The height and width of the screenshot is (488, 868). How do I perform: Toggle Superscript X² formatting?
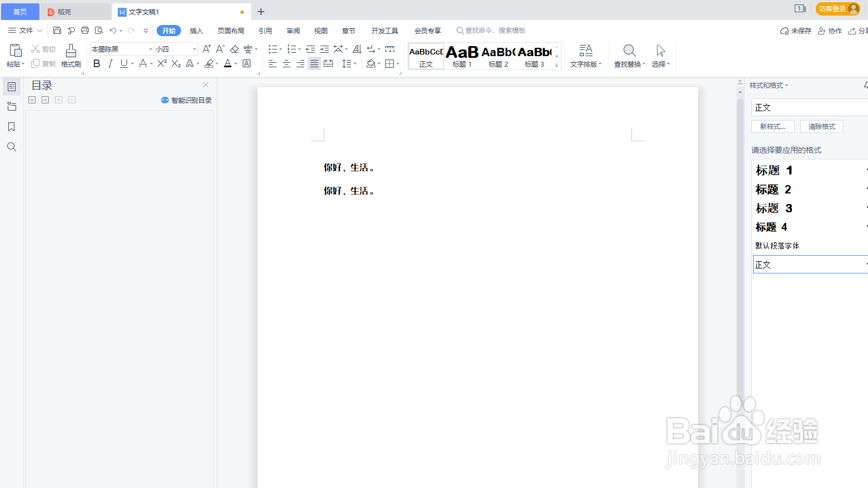coord(162,64)
